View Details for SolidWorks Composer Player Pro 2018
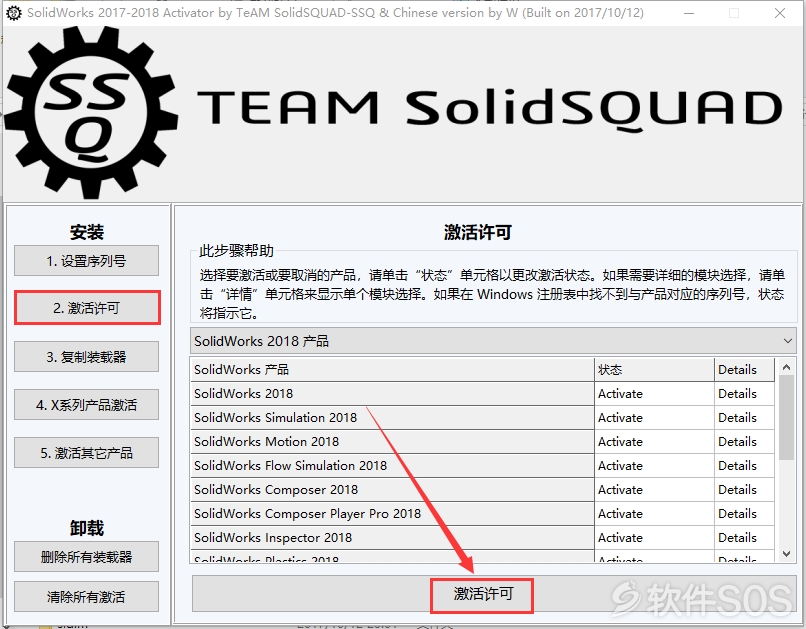 (744, 513)
